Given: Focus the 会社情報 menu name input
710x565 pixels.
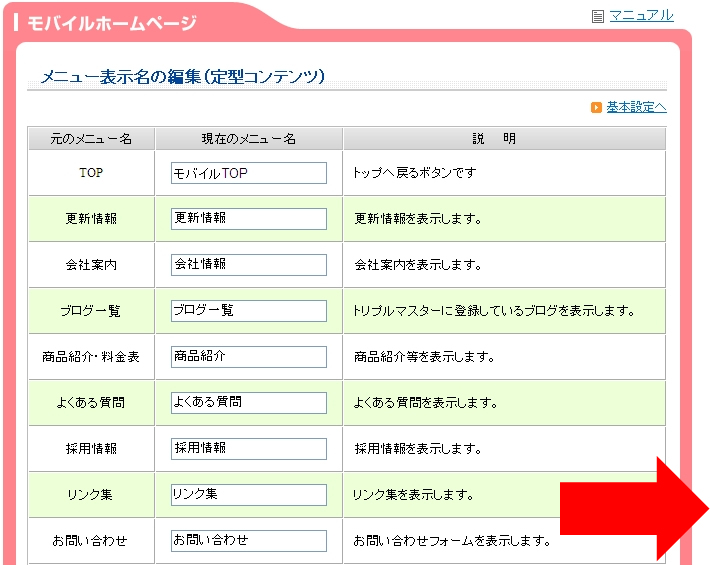Looking at the screenshot, I should pyautogui.click(x=249, y=265).
